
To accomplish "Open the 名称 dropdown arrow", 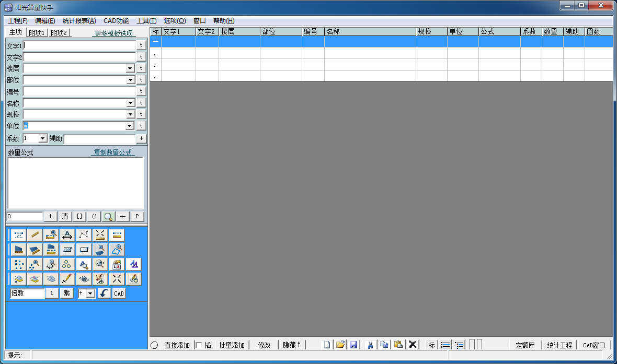I will point(130,103).
